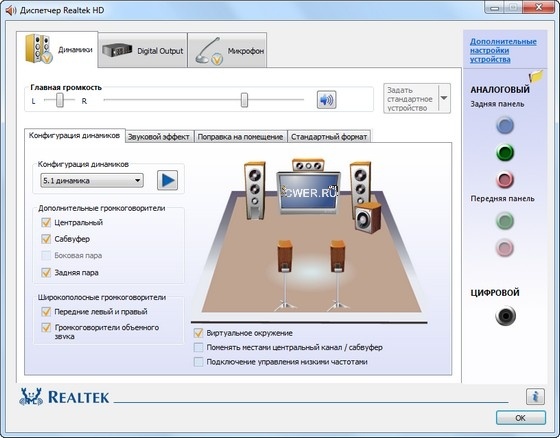Image resolution: width=560 pixels, height=438 pixels.
Task: Click the main volume slider thumb
Action: [x=244, y=100]
